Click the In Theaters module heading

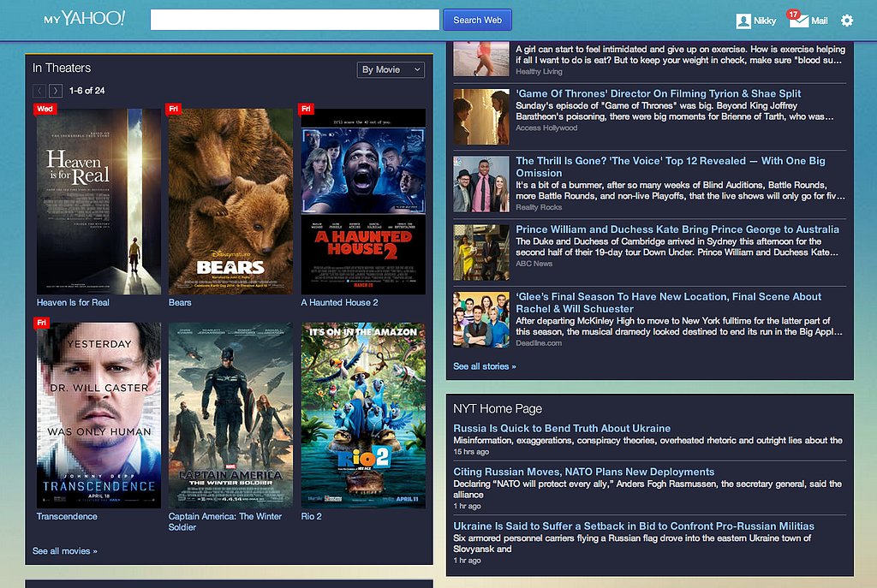(x=62, y=68)
